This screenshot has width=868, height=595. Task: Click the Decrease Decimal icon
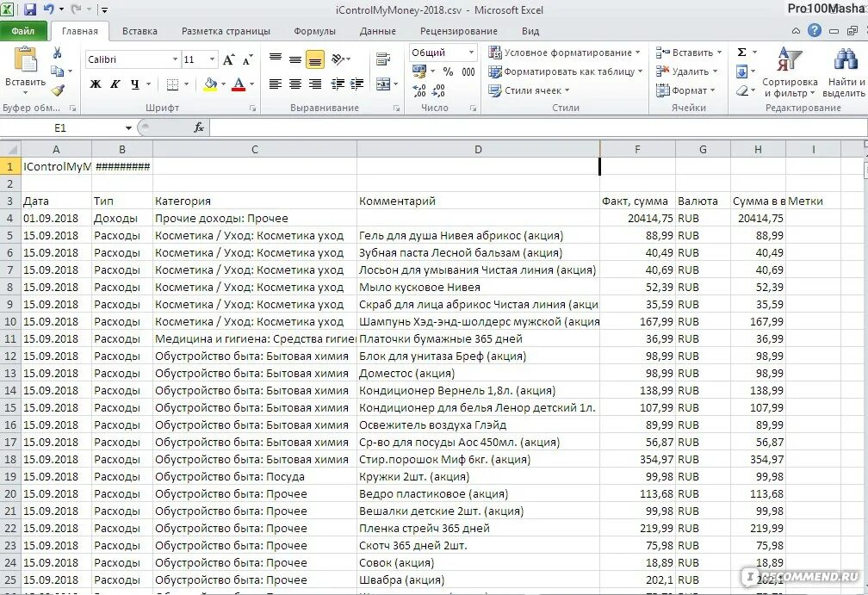coord(438,90)
